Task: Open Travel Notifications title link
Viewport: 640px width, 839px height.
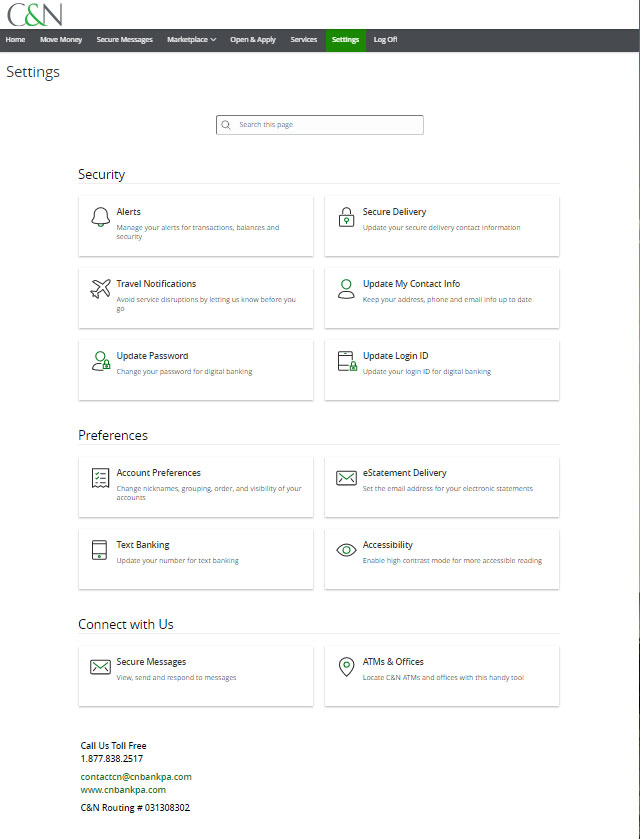Action: [x=156, y=284]
